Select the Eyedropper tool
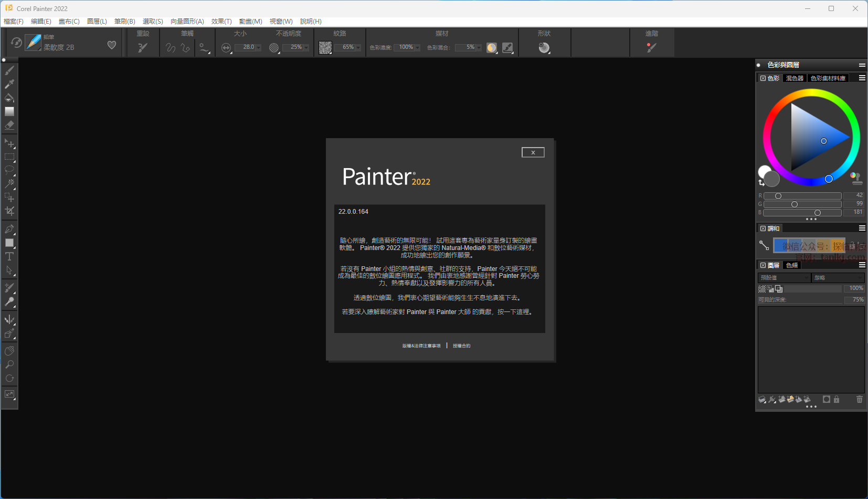This screenshot has height=499, width=868. pos(9,84)
